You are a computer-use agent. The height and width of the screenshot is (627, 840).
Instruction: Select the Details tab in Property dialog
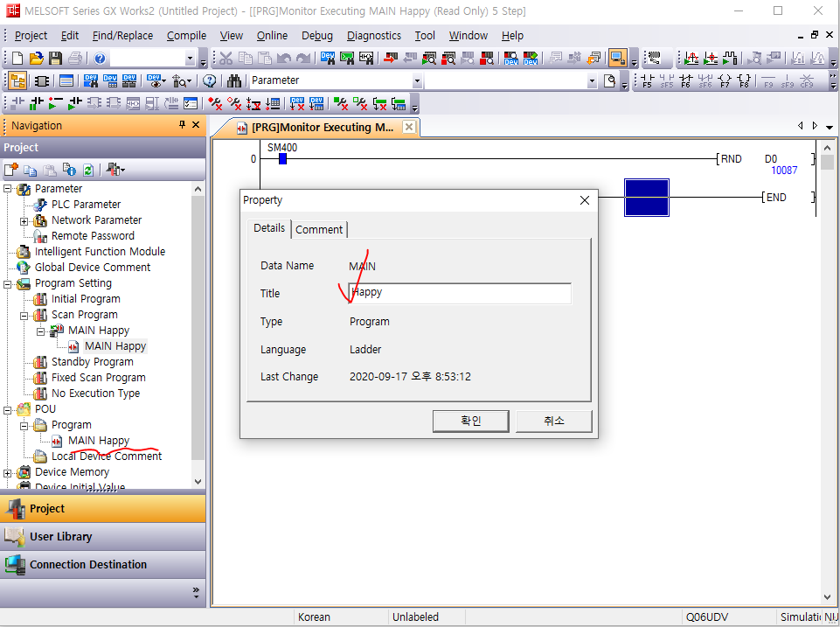(269, 228)
